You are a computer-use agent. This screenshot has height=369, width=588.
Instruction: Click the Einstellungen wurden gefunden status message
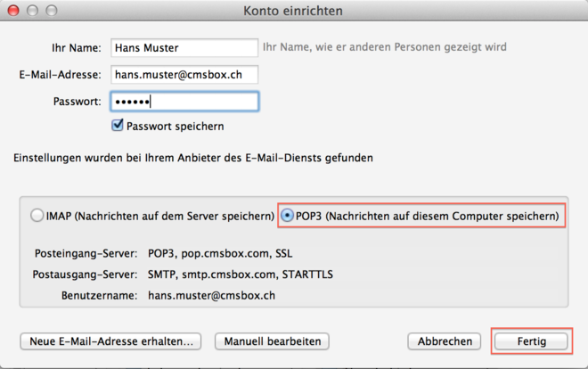pyautogui.click(x=193, y=158)
